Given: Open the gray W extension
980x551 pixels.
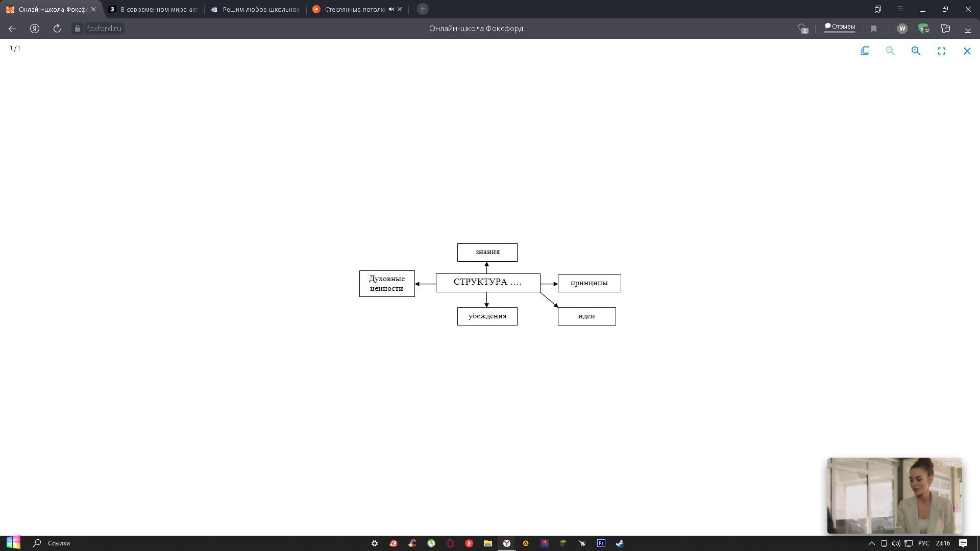Looking at the screenshot, I should [902, 29].
